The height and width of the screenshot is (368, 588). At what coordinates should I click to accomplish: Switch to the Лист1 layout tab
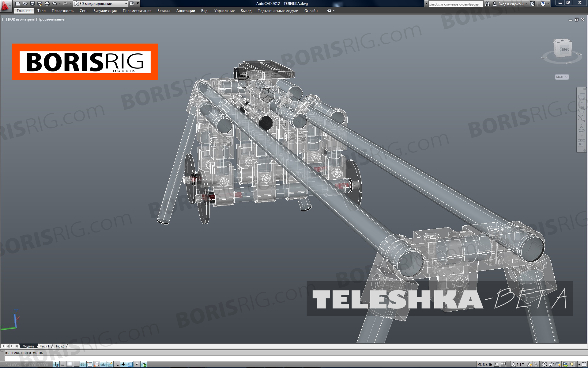(x=44, y=346)
